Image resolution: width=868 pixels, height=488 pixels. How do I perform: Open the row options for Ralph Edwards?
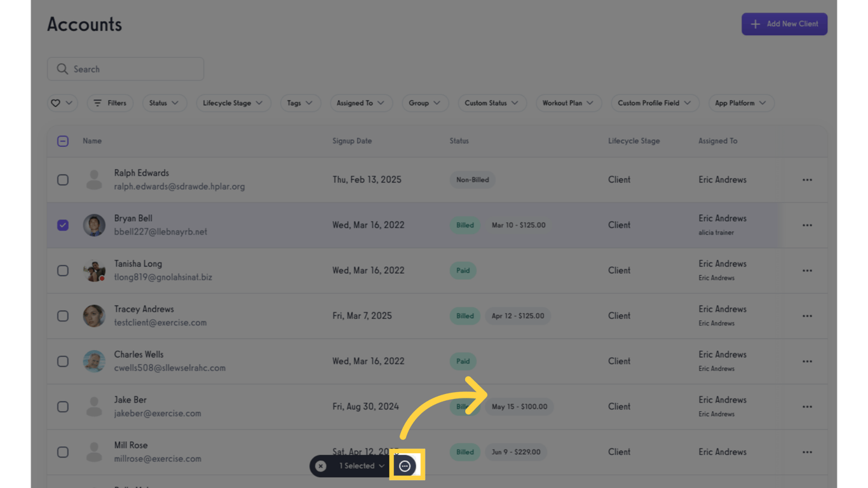[807, 180]
